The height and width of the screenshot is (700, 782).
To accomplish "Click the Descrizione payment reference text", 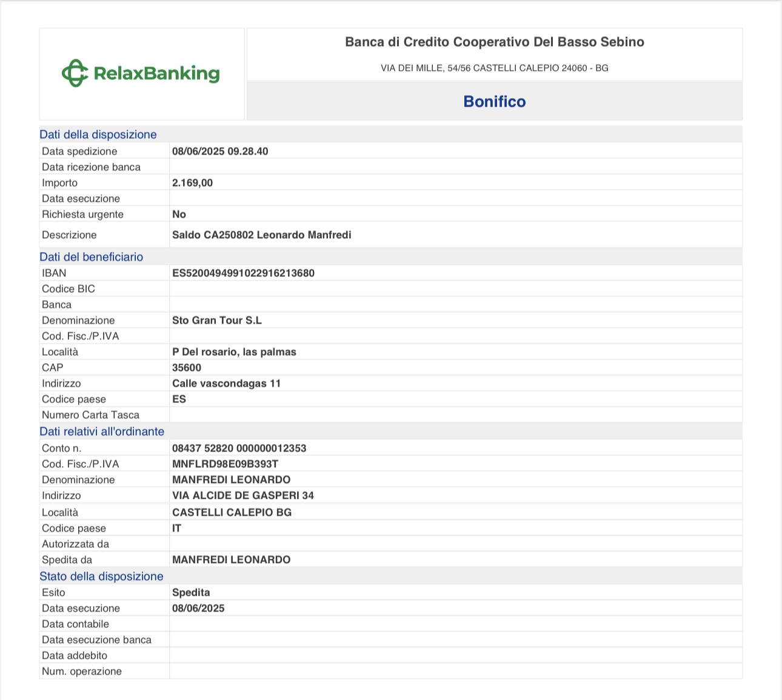I will [261, 235].
